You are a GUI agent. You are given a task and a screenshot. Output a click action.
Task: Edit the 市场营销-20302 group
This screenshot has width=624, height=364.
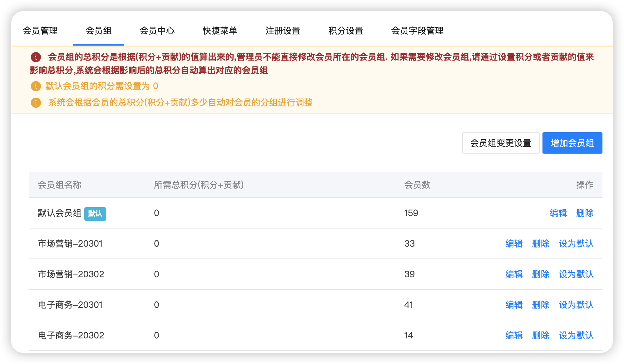pos(514,274)
